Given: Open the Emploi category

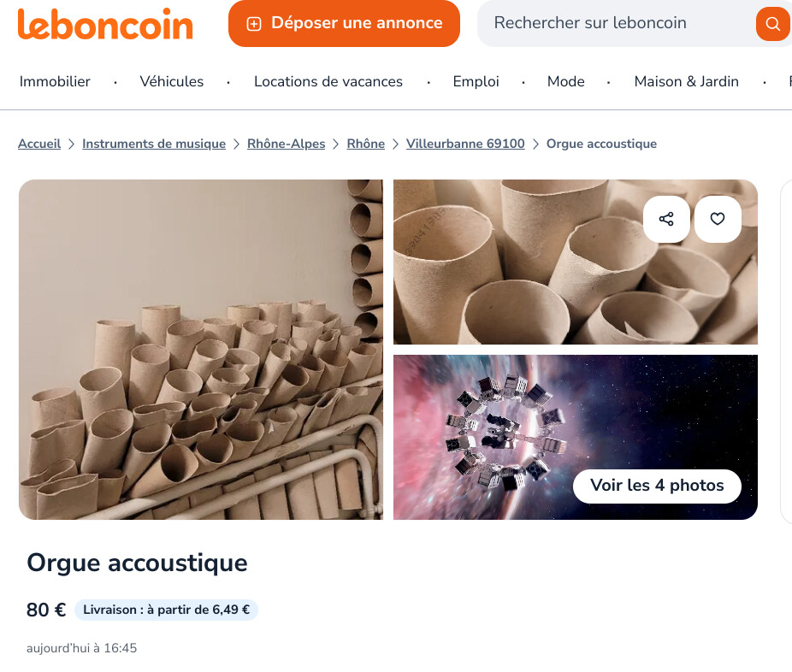Looking at the screenshot, I should tap(476, 81).
